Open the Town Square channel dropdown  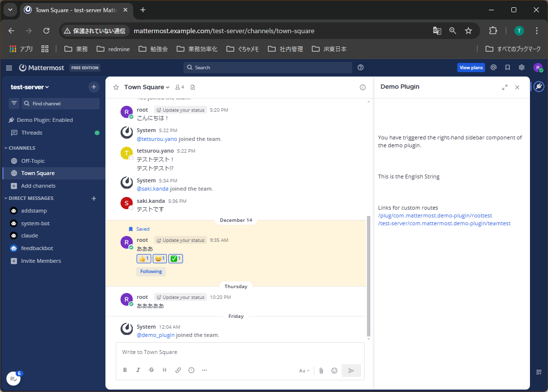[x=147, y=87]
